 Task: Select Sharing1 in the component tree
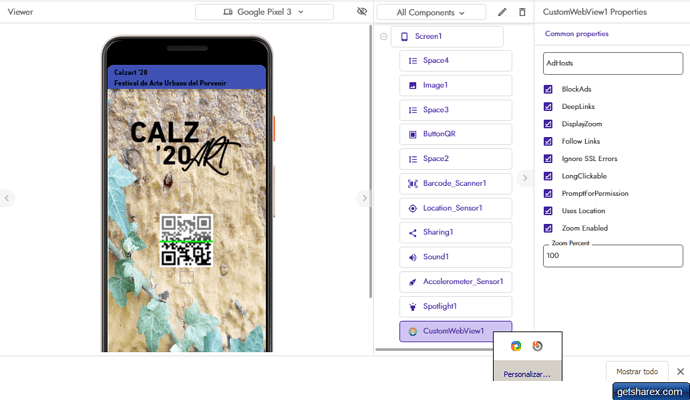click(x=455, y=232)
